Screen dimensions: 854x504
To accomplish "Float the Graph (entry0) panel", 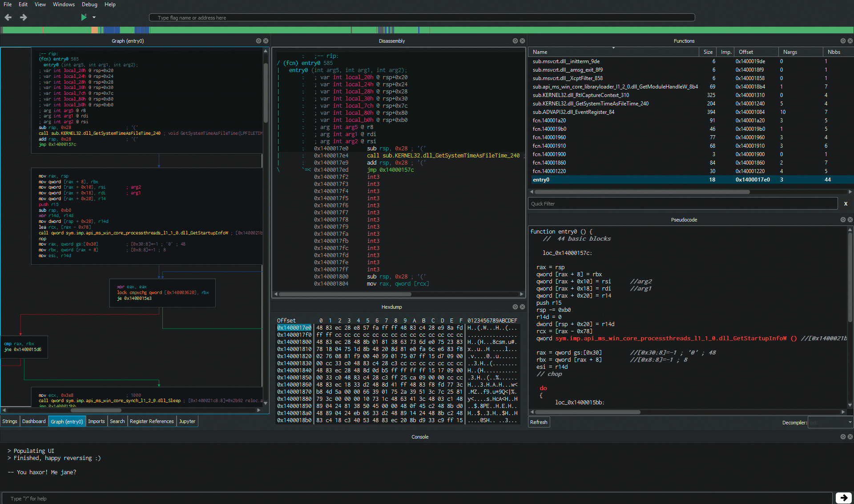I will coord(258,41).
